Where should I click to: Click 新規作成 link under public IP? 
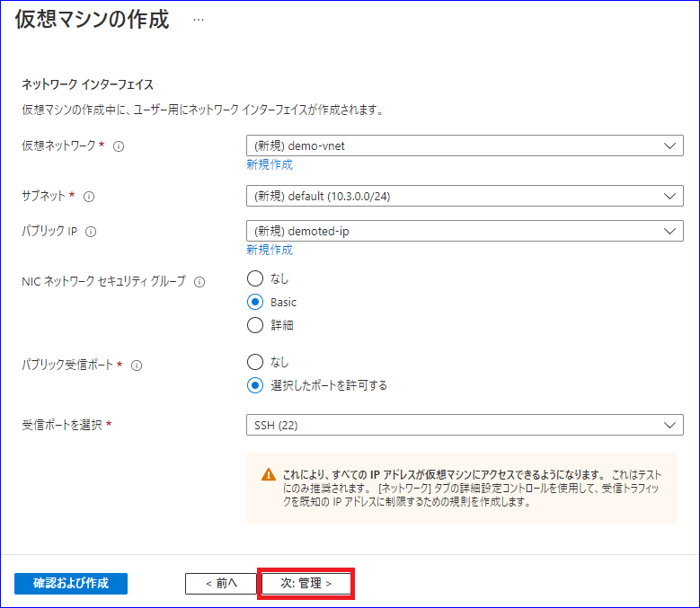click(270, 251)
